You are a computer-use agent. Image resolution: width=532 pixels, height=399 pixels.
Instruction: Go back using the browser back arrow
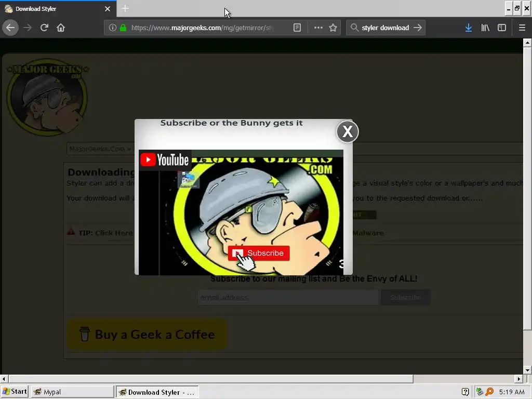10,28
